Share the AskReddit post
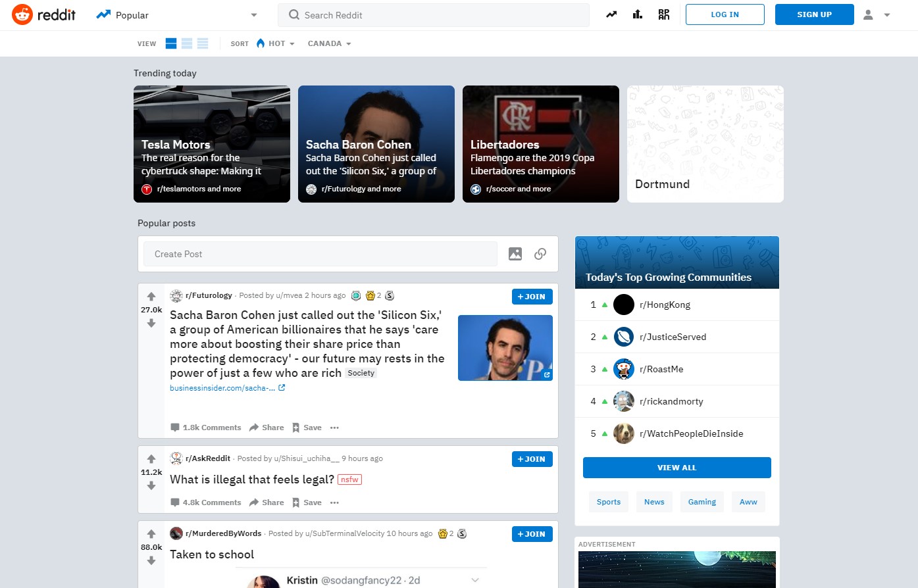The width and height of the screenshot is (918, 588). [x=267, y=502]
